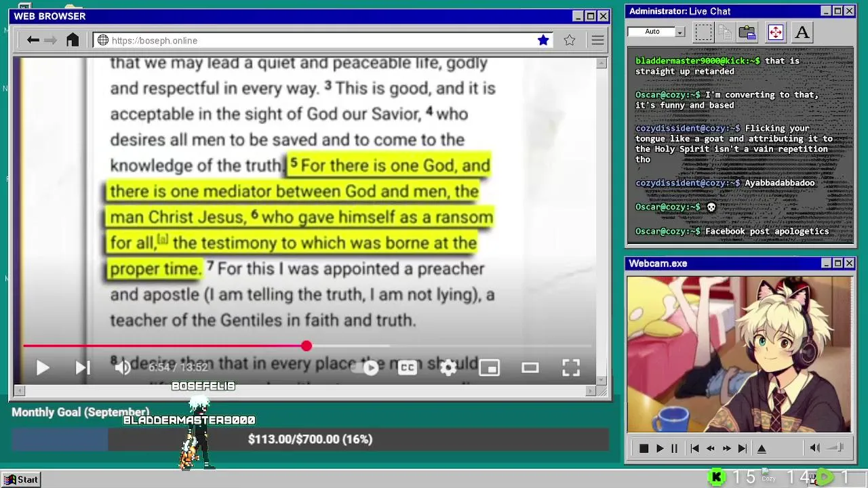Click the copy icon in Live Chat
Viewport: 868px width, 488px height.
[725, 32]
